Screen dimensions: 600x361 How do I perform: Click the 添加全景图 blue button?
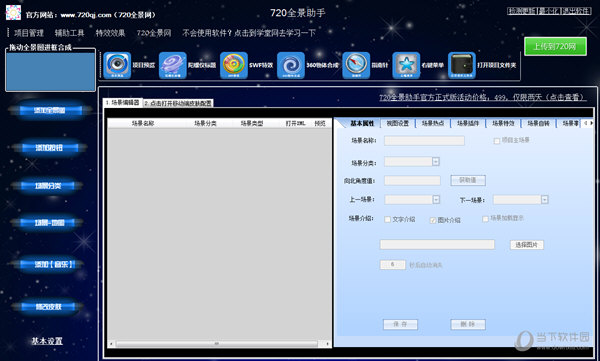point(50,111)
